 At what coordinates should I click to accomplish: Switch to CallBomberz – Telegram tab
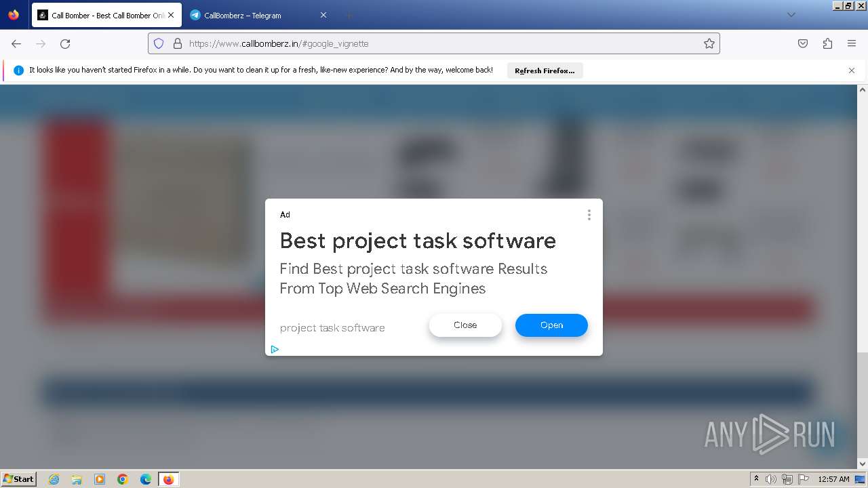tap(258, 15)
